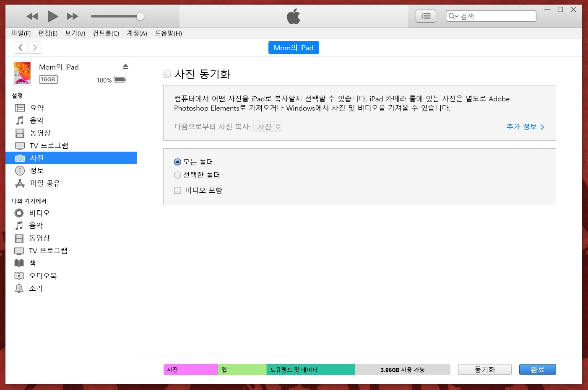Open the 편집(E) menu

pos(48,33)
